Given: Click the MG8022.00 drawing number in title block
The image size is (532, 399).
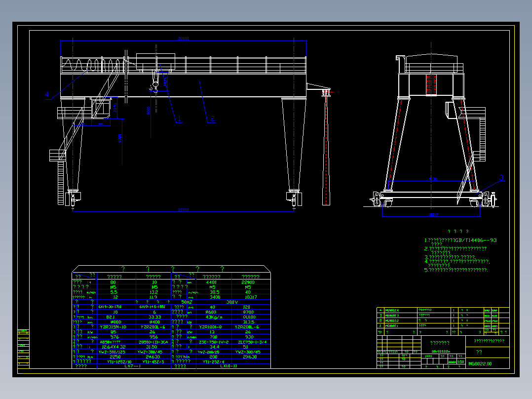Looking at the screenshot, I should 480,363.
